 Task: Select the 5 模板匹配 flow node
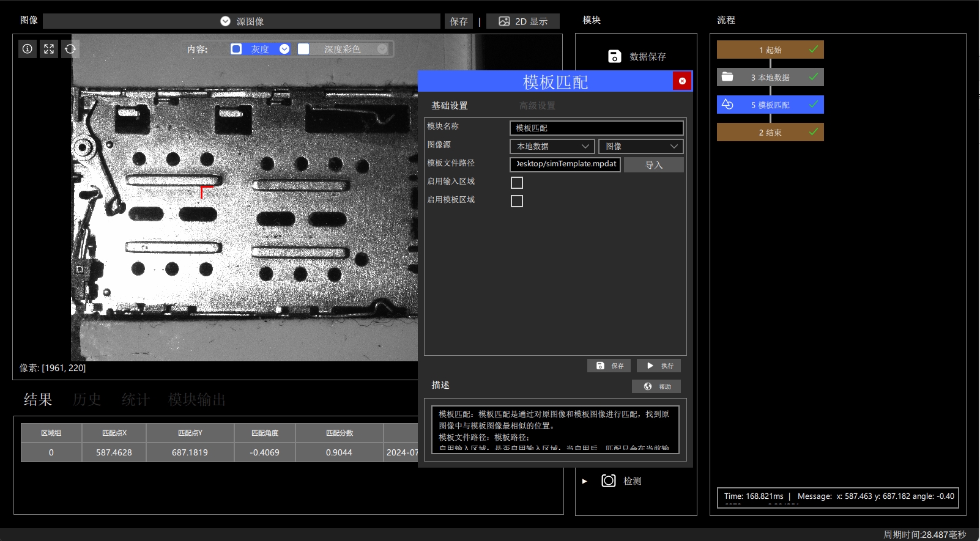point(770,105)
